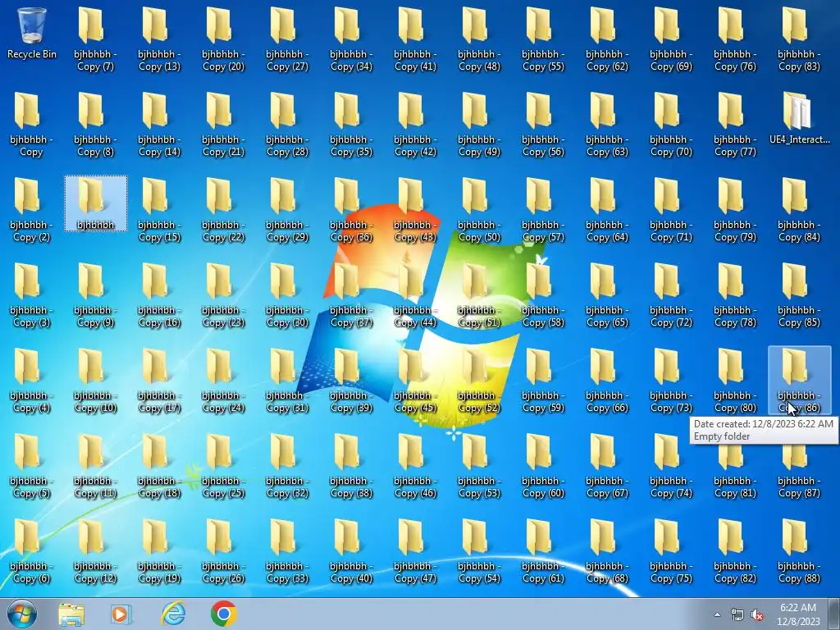
Task: Select folder bjhbhbh - Copy (42)
Action: (x=415, y=125)
